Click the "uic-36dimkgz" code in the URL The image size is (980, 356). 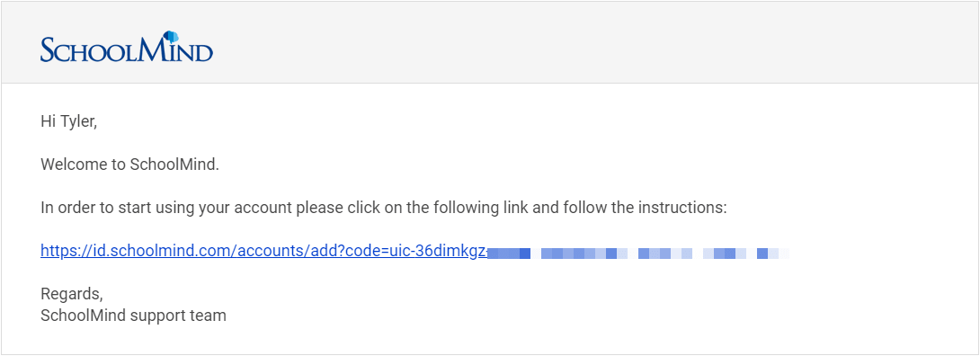click(437, 251)
